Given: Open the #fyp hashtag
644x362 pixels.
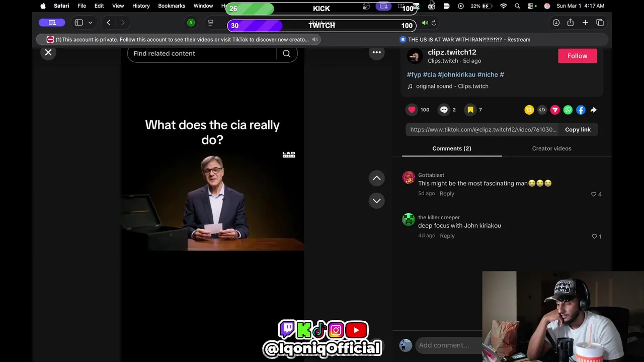Looking at the screenshot, I should coord(414,74).
